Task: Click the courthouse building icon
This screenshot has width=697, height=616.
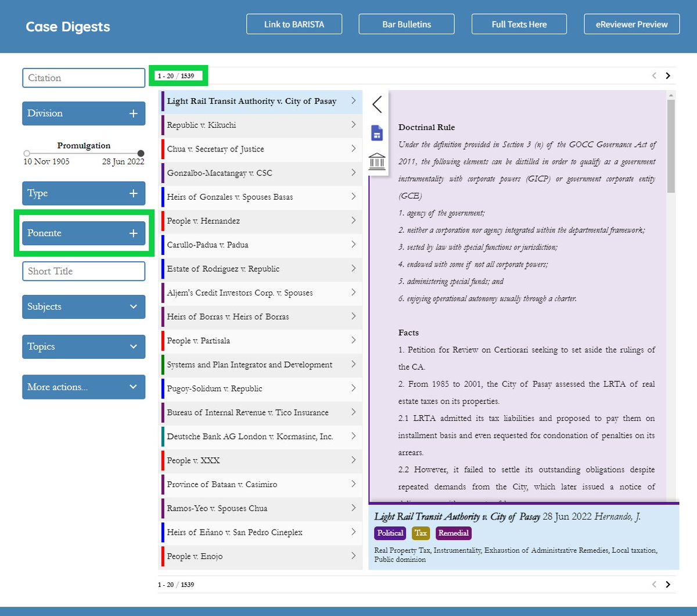Action: [x=377, y=161]
